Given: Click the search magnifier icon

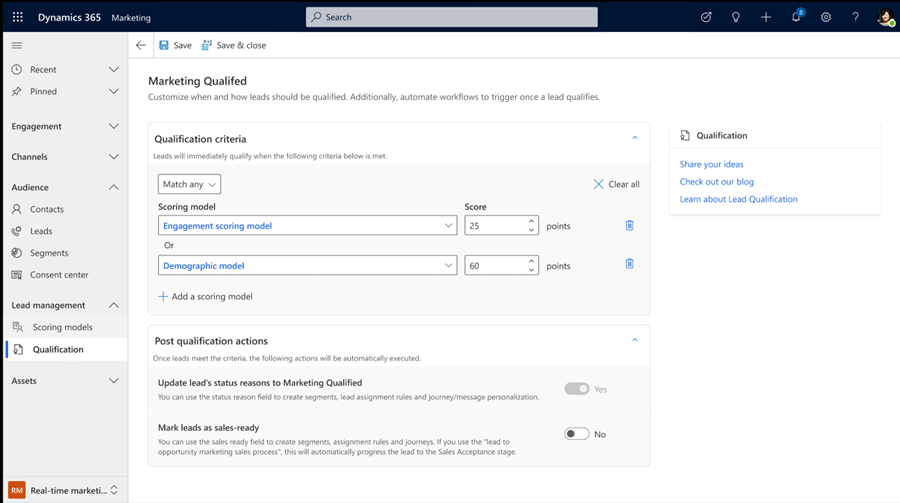Looking at the screenshot, I should point(316,17).
